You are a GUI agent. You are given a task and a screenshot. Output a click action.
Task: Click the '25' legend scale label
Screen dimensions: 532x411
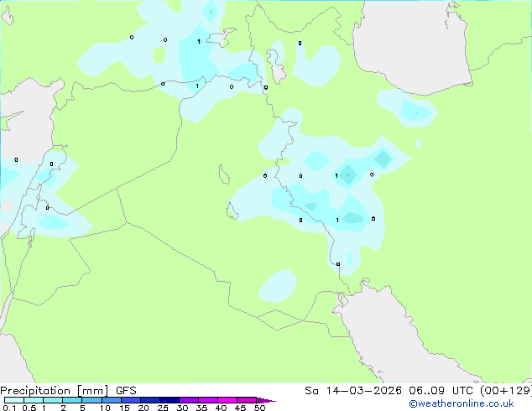pyautogui.click(x=163, y=408)
